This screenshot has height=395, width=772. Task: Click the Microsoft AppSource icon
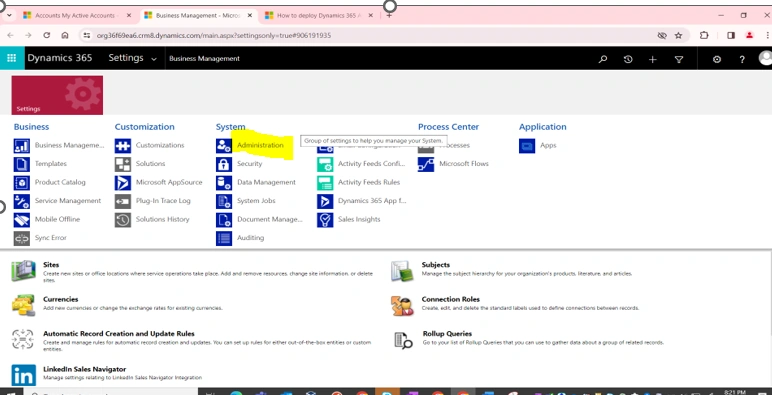123,183
